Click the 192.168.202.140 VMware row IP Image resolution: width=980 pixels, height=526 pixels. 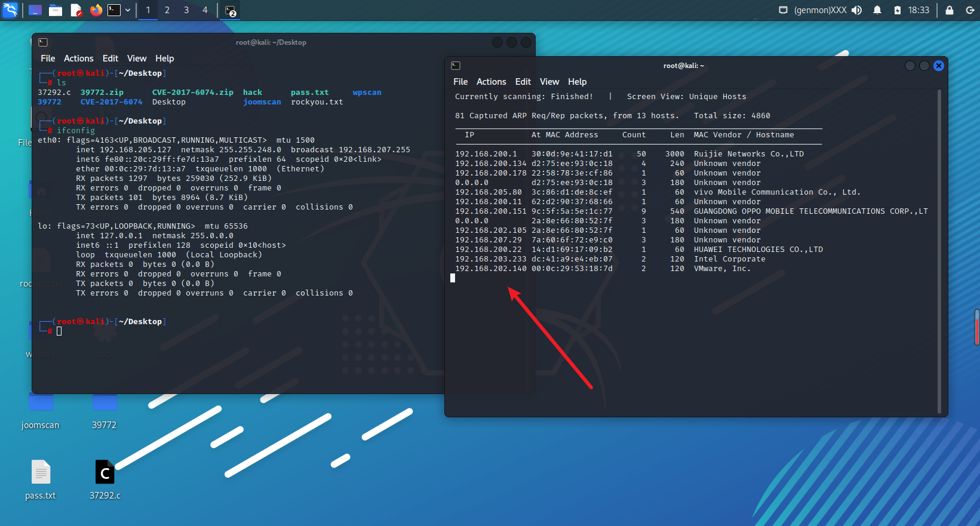[491, 269]
